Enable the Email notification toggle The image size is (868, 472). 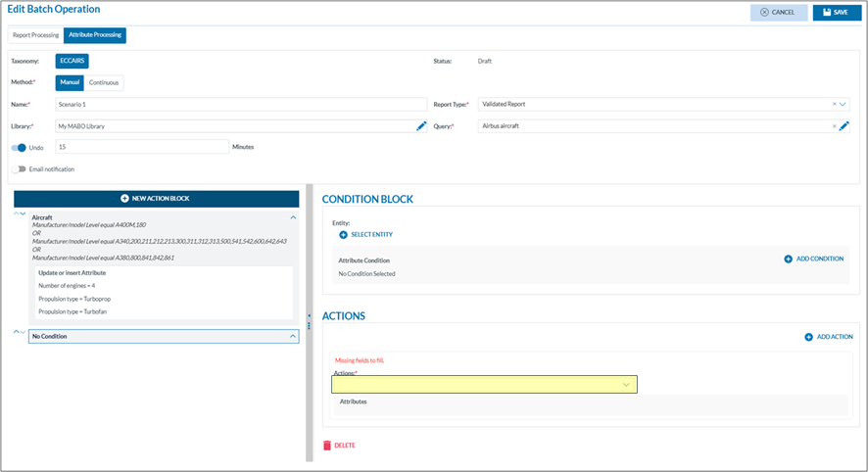point(19,169)
